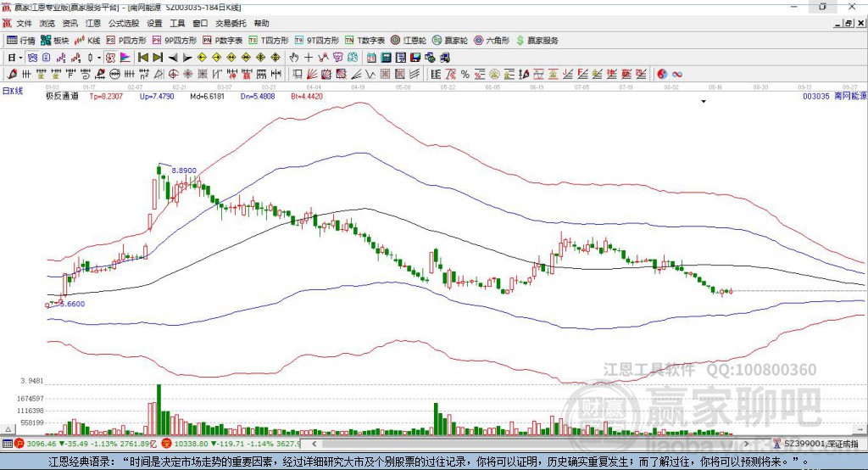Select the hand pan tool

pyautogui.click(x=294, y=58)
